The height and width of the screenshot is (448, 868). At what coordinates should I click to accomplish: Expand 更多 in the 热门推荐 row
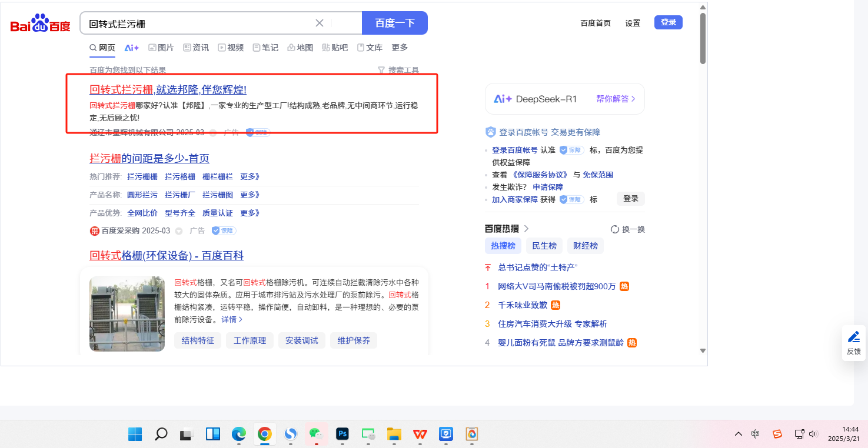[250, 176]
